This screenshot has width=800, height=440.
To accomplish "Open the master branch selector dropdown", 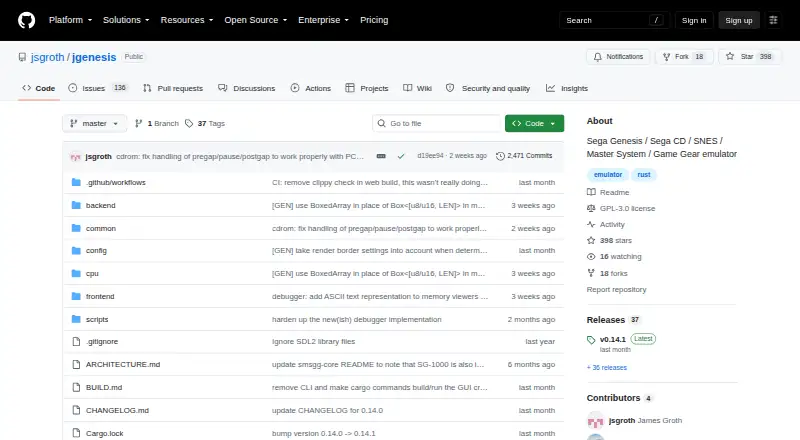I will [94, 124].
